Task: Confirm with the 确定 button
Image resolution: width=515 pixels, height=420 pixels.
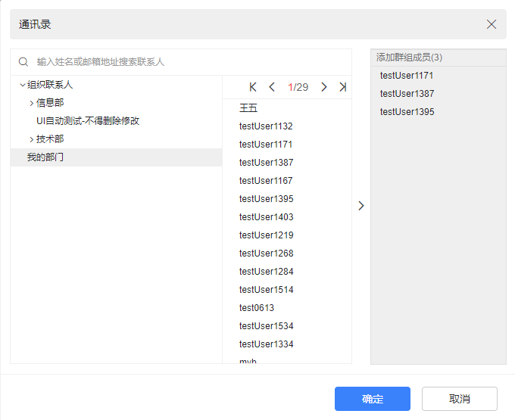Action: tap(373, 399)
